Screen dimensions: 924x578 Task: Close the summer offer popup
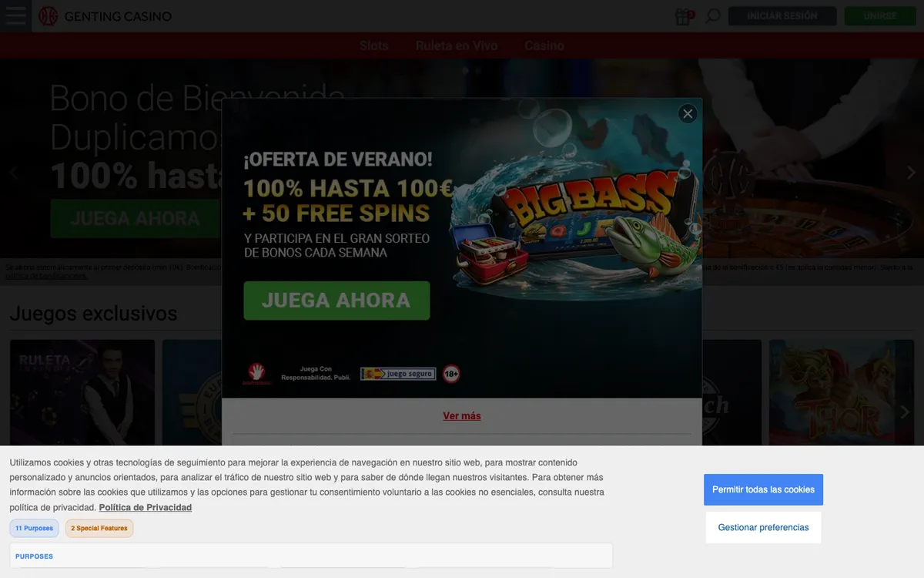tap(688, 114)
